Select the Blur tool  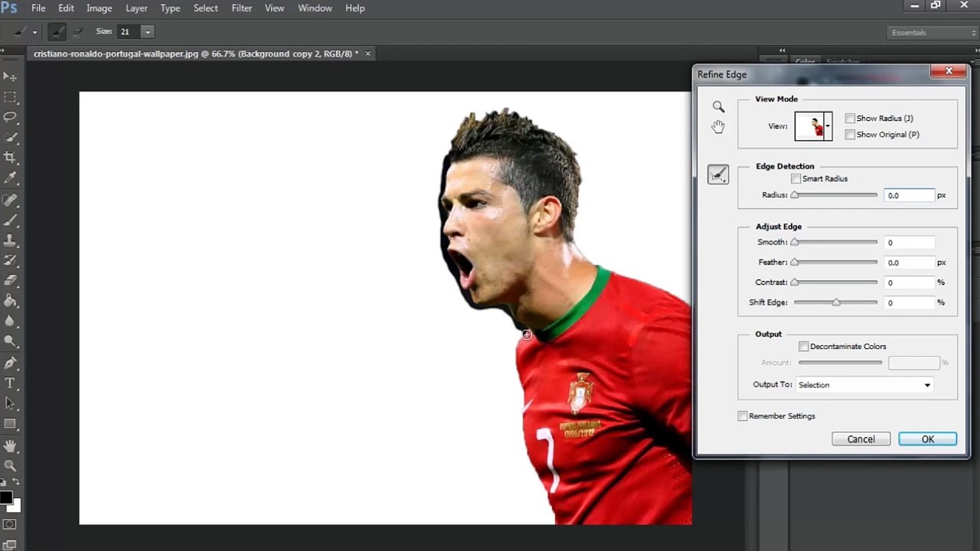[10, 321]
